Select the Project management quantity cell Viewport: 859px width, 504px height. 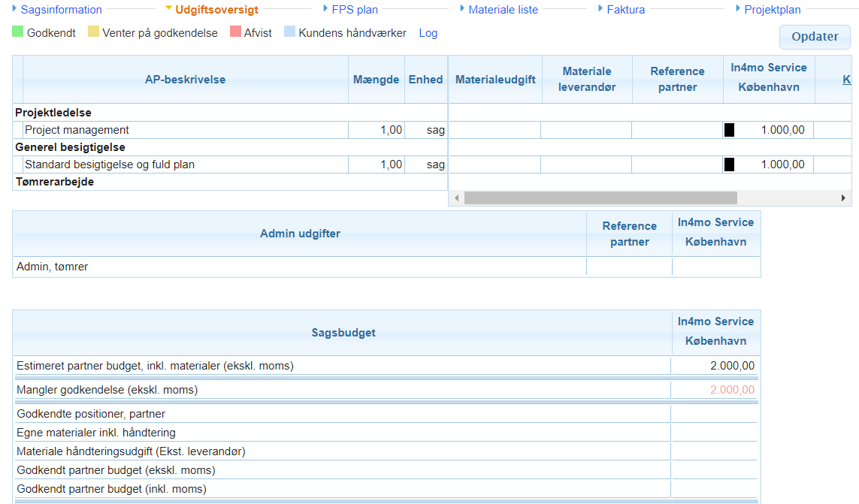tap(376, 130)
